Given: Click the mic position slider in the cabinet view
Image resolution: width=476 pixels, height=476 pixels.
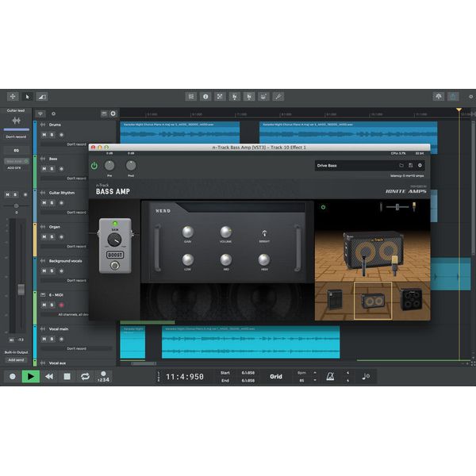Looking at the screenshot, I should click(x=397, y=207).
